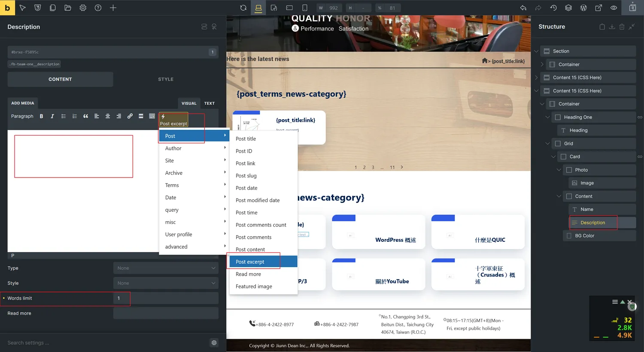Switch the editor to Text mode
The image size is (644, 352).
coord(209,103)
